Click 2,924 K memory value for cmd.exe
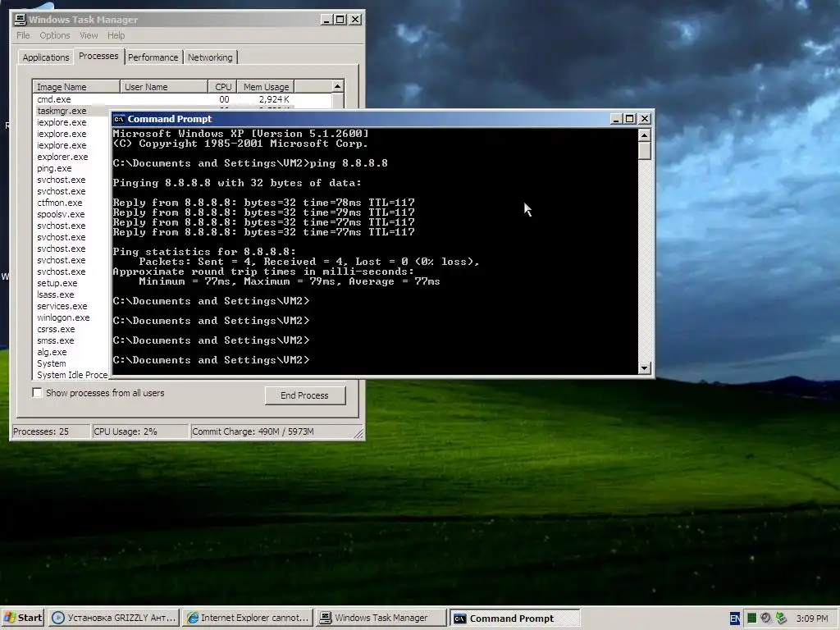 pos(274,99)
